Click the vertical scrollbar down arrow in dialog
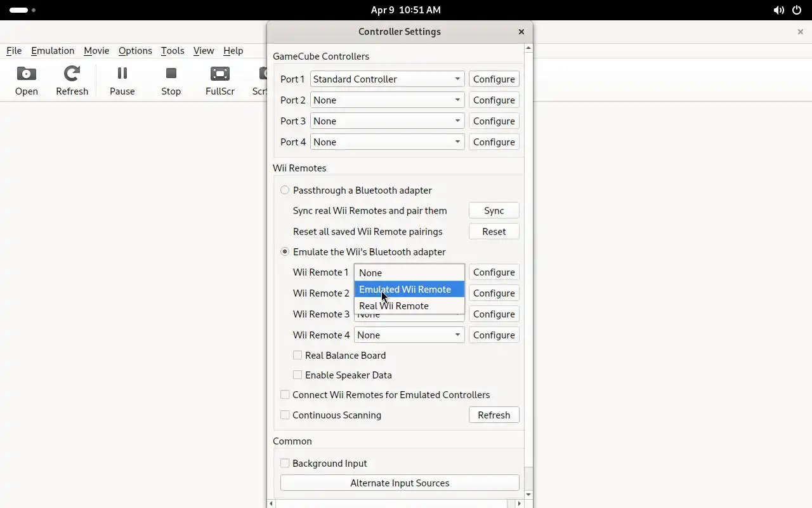Screen dimensions: 812x508 tap(528, 494)
